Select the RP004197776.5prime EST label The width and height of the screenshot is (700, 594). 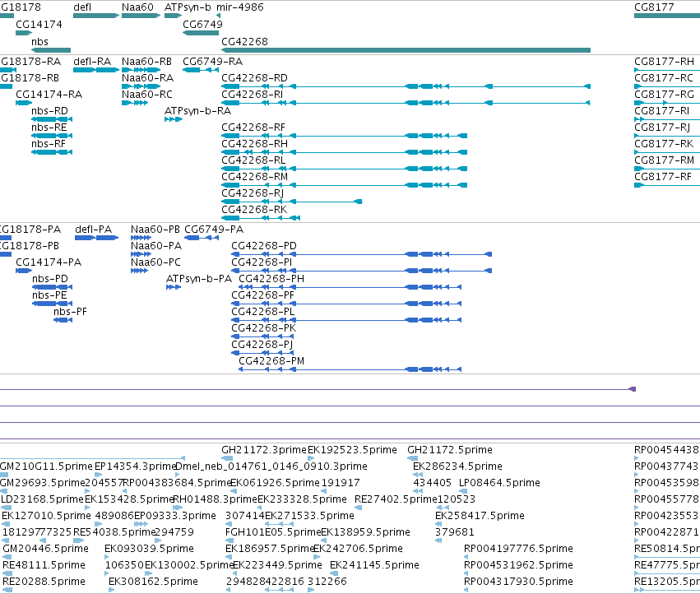coord(518,549)
